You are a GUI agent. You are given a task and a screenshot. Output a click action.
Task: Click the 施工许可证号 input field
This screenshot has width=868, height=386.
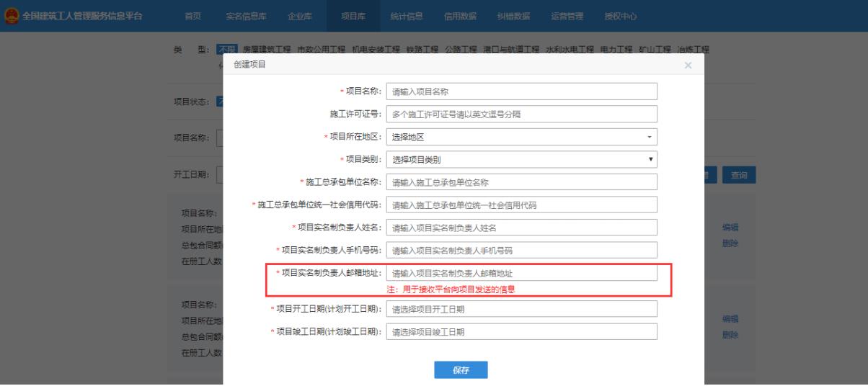tap(522, 115)
